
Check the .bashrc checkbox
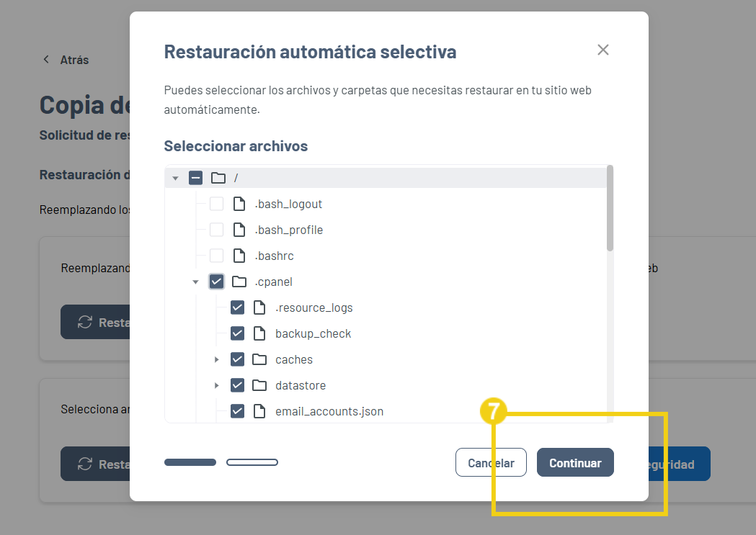(216, 256)
